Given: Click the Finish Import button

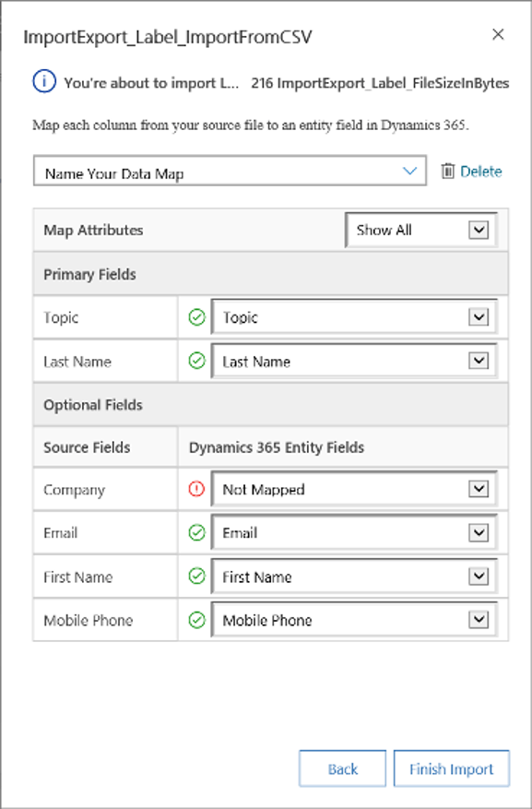Looking at the screenshot, I should [451, 767].
